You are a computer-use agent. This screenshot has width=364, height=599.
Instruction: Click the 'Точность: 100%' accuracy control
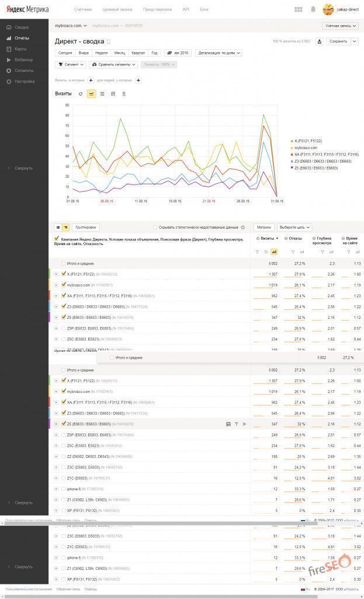pyautogui.click(x=158, y=64)
